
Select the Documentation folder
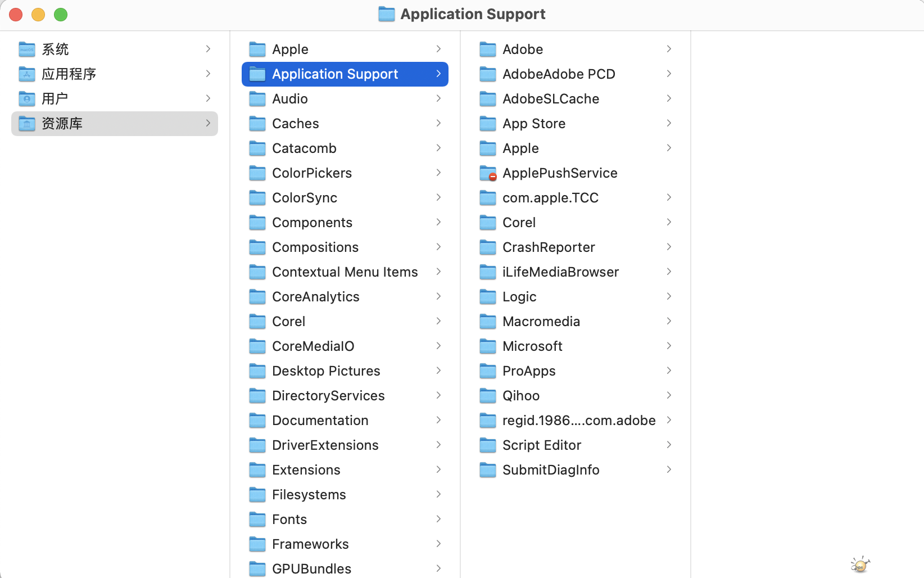tap(345, 421)
